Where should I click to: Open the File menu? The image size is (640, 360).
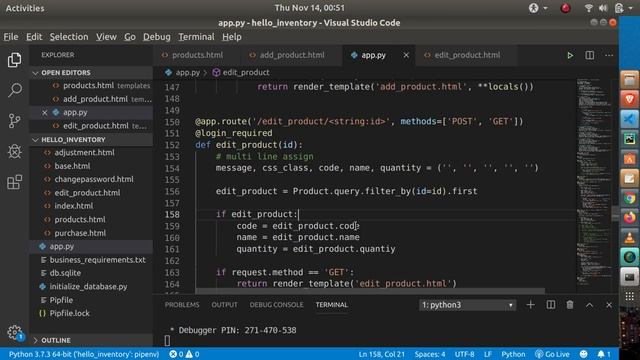click(x=11, y=37)
